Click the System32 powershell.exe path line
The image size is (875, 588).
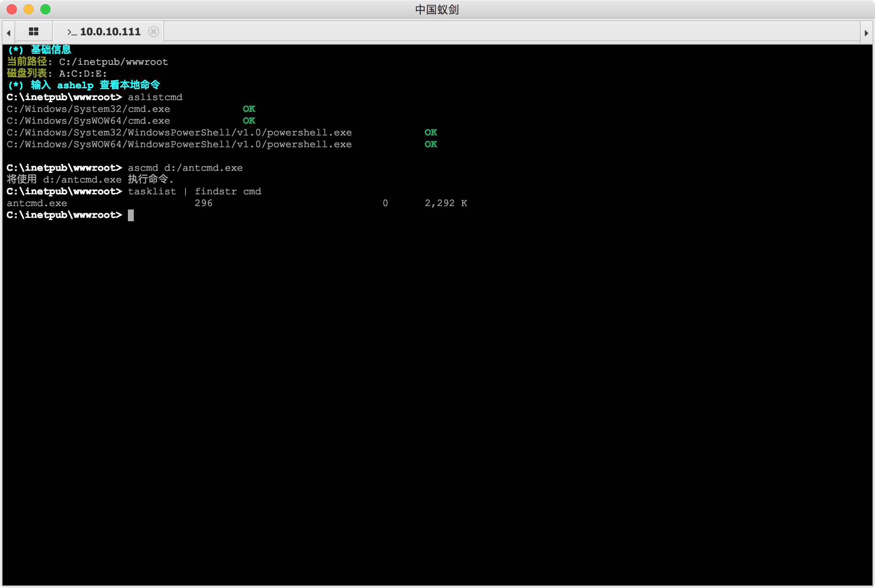[179, 132]
